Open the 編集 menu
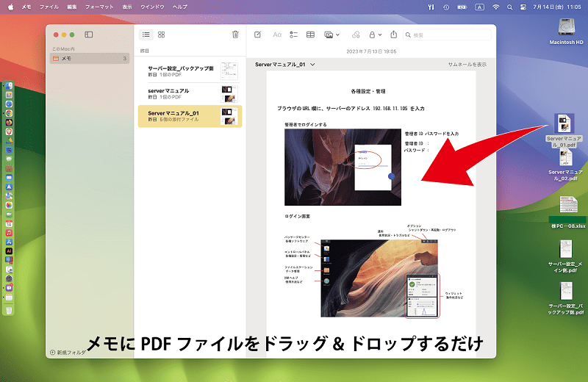Image resolution: width=588 pixels, height=382 pixels. (x=72, y=7)
